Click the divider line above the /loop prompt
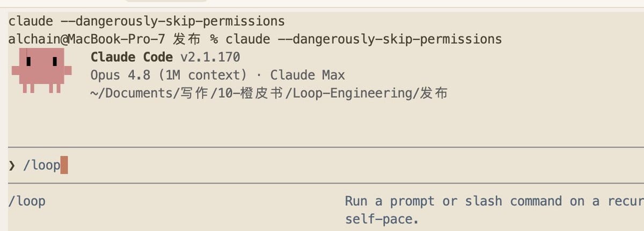644x231 pixels. (x=326, y=147)
